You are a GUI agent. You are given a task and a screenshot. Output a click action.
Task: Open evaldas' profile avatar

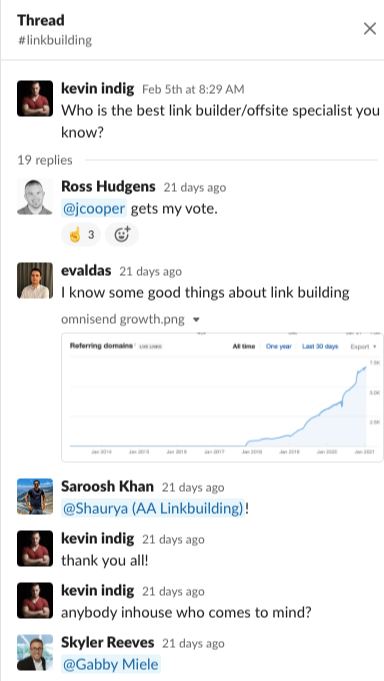(x=35, y=281)
